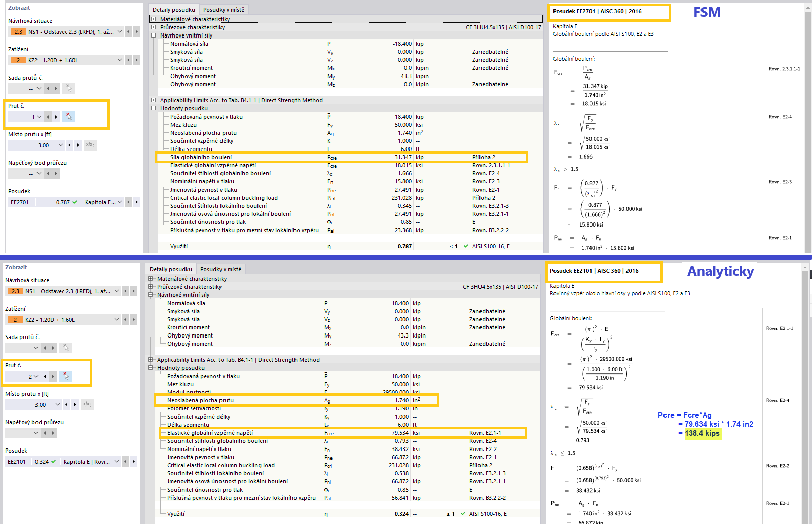Collapse the Návrhové vnitřní síly section

click(x=153, y=35)
